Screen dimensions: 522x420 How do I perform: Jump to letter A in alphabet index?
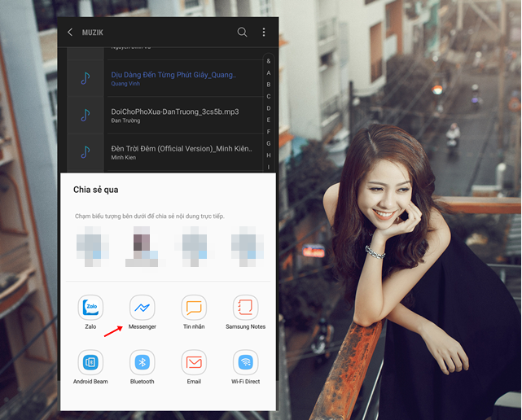click(269, 73)
